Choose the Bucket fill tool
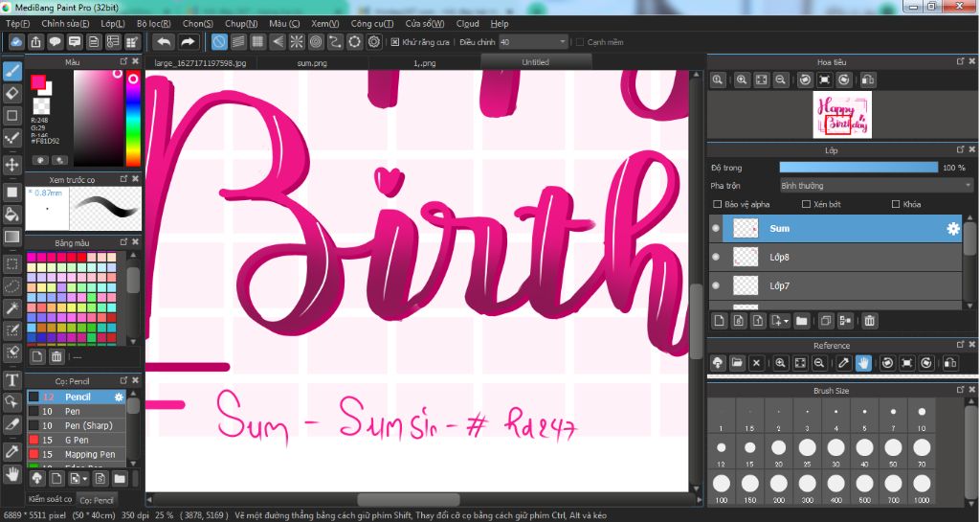This screenshot has height=522, width=980. (x=11, y=215)
